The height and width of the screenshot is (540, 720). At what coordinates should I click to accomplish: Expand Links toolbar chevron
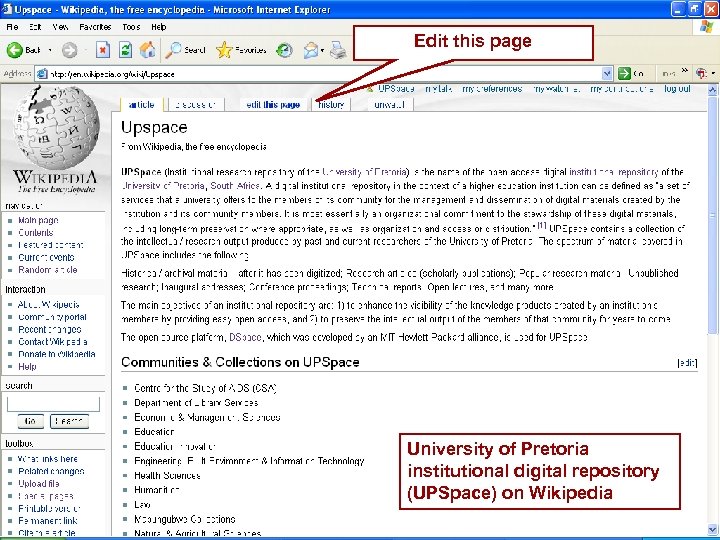(x=685, y=71)
